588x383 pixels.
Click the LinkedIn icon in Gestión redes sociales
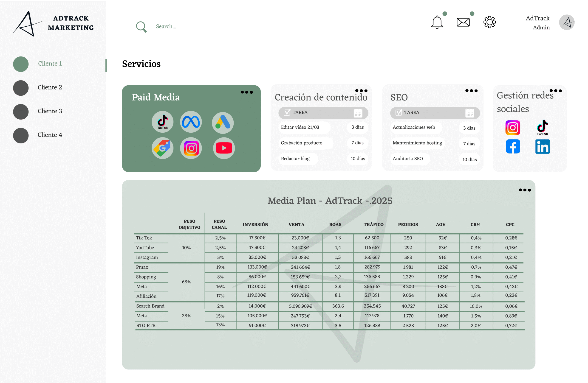(542, 147)
